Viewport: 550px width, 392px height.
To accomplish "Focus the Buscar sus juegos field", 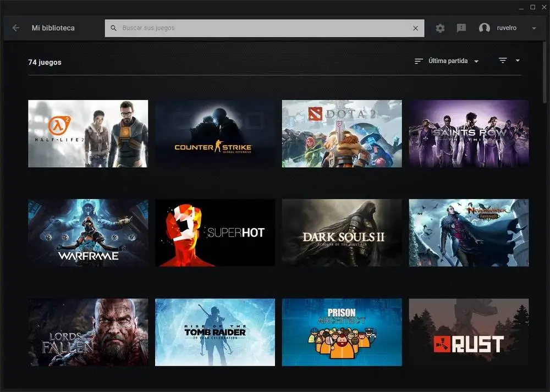I will 265,28.
